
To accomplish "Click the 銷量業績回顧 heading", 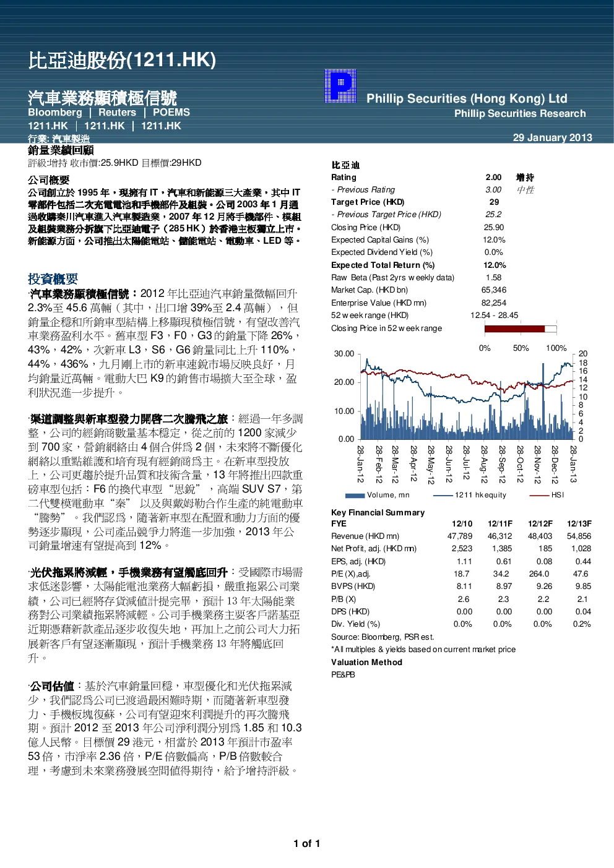I will (61, 150).
